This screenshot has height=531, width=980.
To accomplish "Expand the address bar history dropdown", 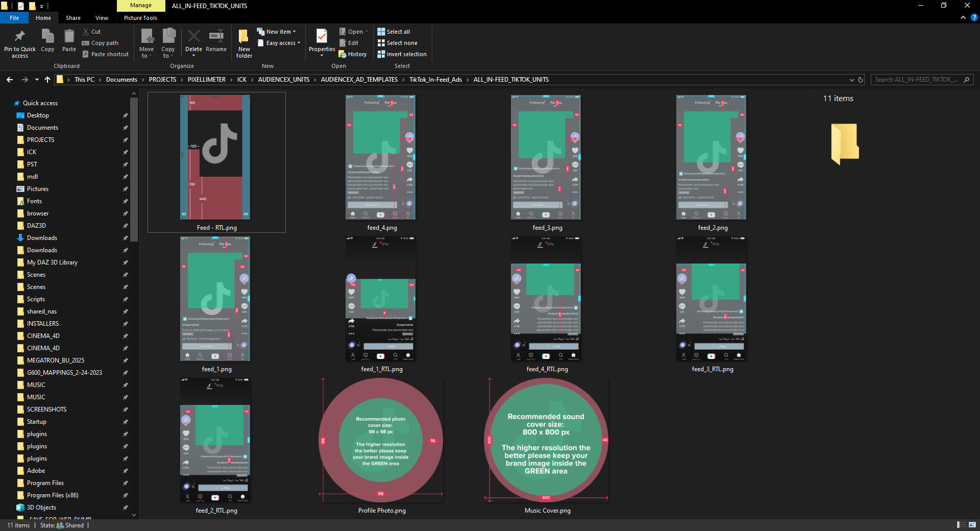I will (851, 80).
